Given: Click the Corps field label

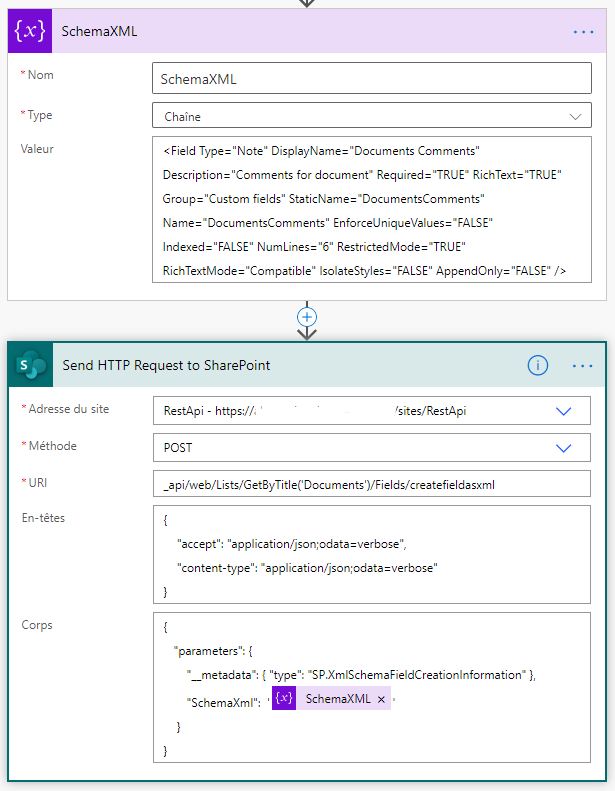Looking at the screenshot, I should (37, 625).
